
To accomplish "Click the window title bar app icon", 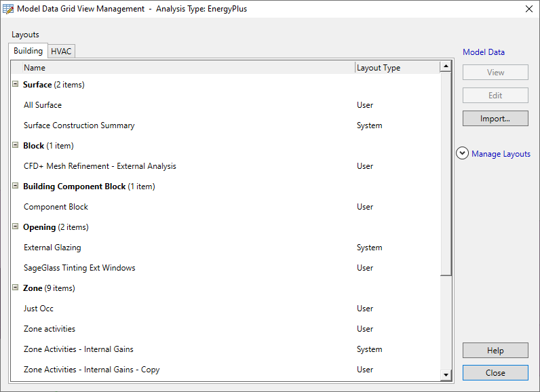I will click(x=8, y=9).
